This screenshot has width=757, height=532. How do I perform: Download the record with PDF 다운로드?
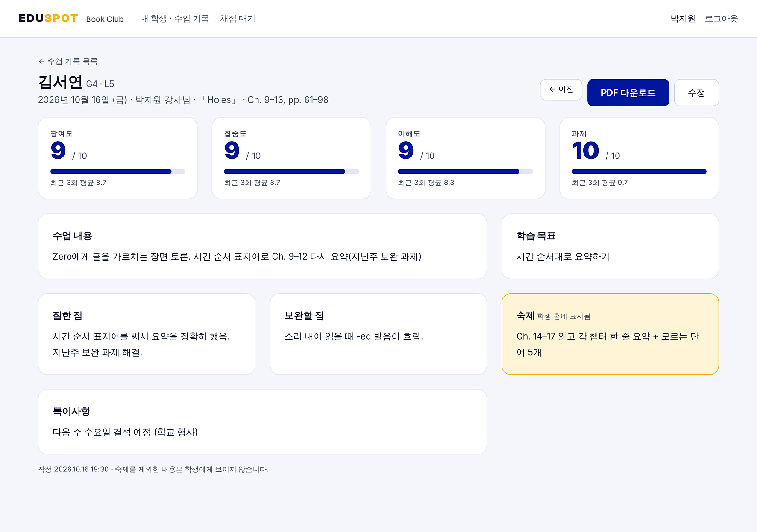[628, 93]
